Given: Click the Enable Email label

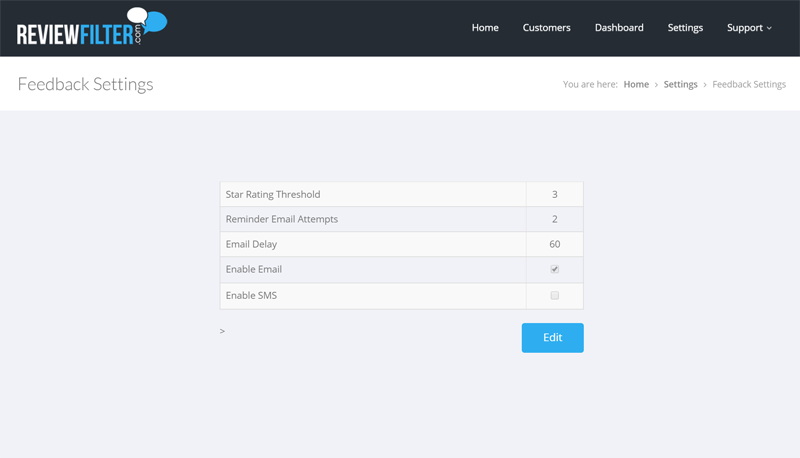Looking at the screenshot, I should click(254, 269).
